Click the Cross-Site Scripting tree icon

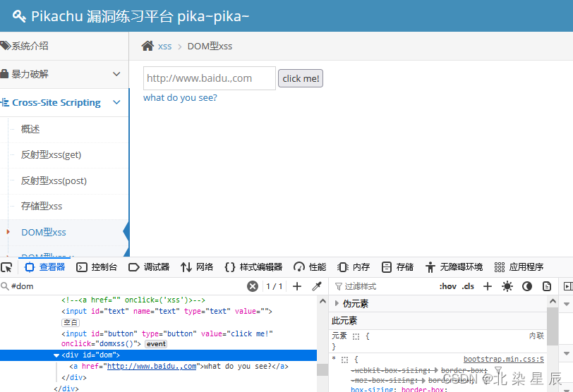5,102
